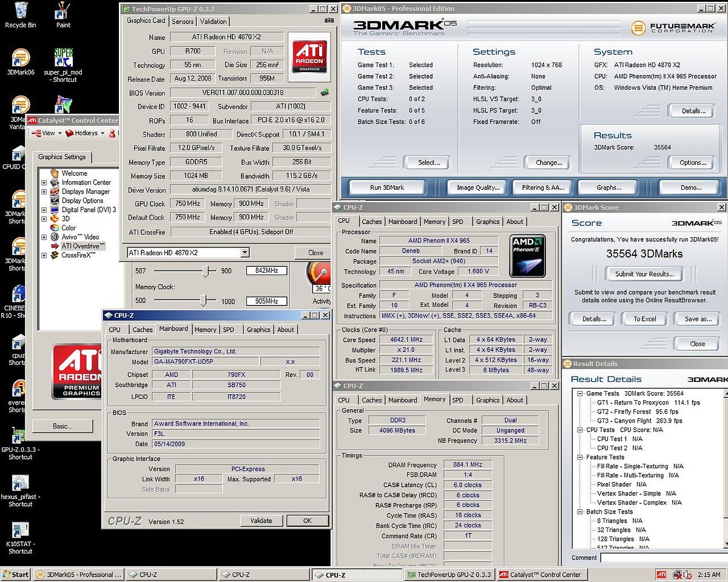Click the Comment field in Result Details

[x=664, y=558]
